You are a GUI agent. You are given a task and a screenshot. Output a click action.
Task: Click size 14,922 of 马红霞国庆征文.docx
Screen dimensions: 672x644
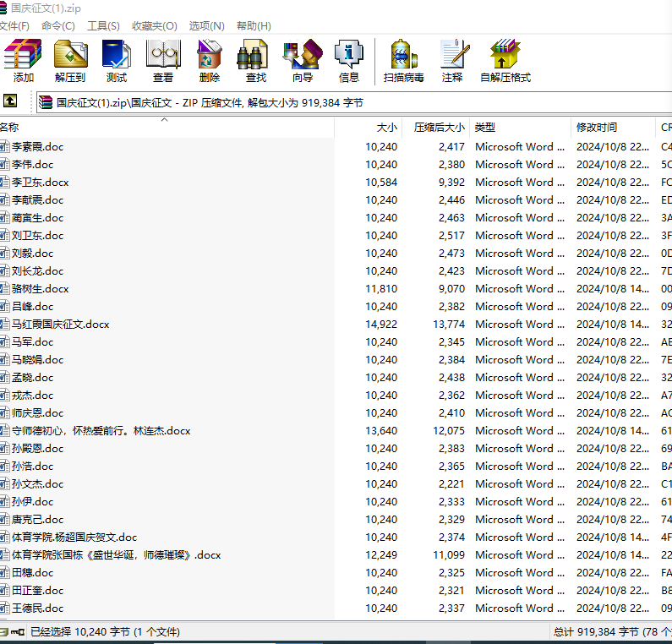pyautogui.click(x=381, y=325)
